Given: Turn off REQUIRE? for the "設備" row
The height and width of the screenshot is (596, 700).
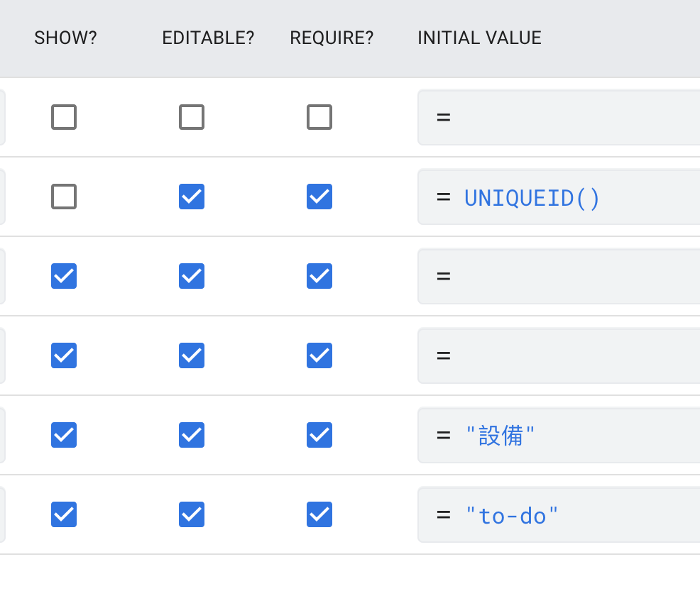Looking at the screenshot, I should click(x=319, y=435).
